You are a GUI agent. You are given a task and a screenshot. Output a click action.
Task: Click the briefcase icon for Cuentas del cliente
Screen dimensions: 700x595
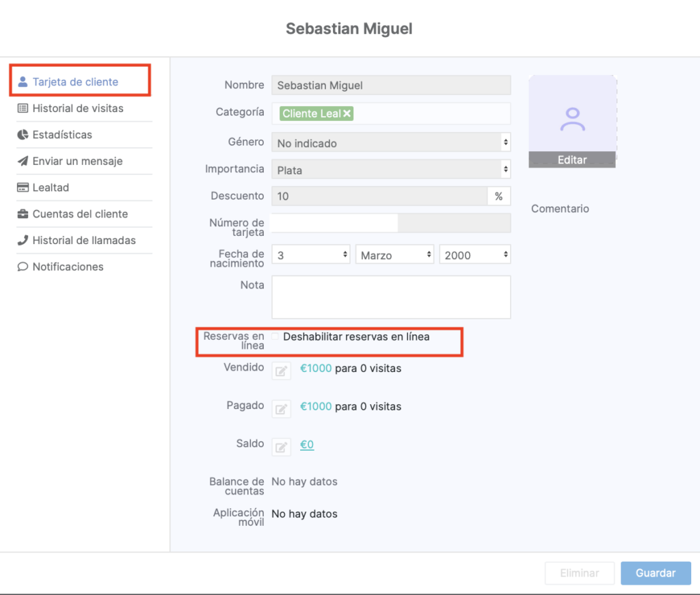23,214
